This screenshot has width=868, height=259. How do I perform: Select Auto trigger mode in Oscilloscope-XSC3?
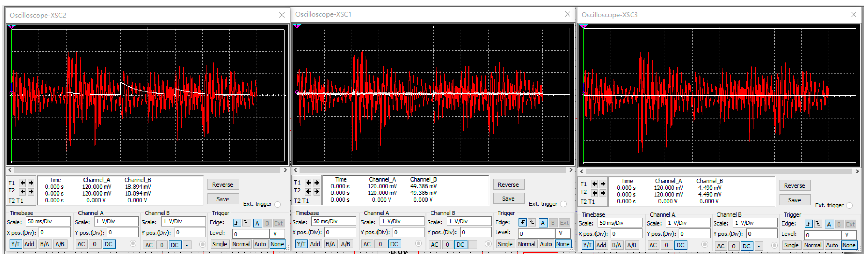pos(832,245)
